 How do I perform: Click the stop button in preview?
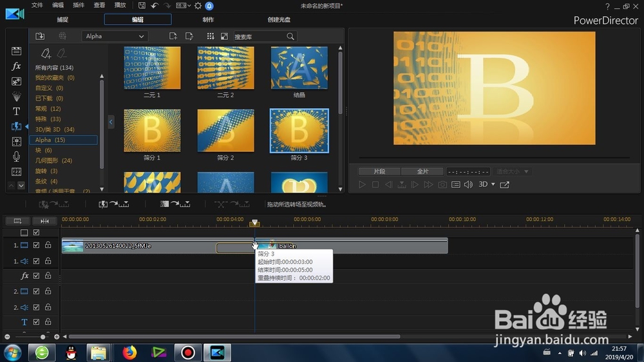point(375,184)
